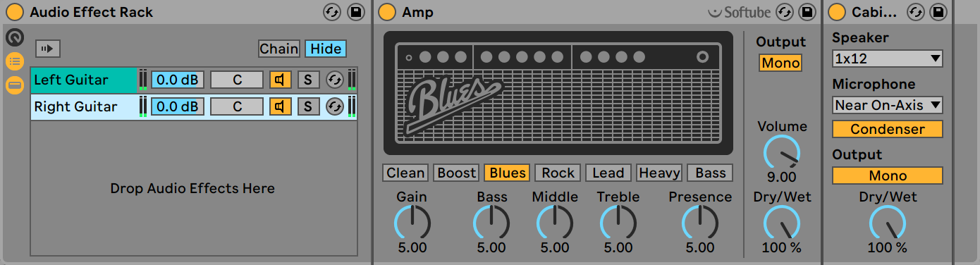Select the Rock amp type
The height and width of the screenshot is (265, 980).
558,173
